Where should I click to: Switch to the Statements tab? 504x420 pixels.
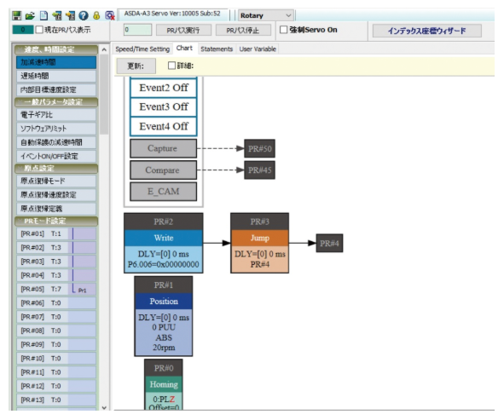pyautogui.click(x=217, y=49)
